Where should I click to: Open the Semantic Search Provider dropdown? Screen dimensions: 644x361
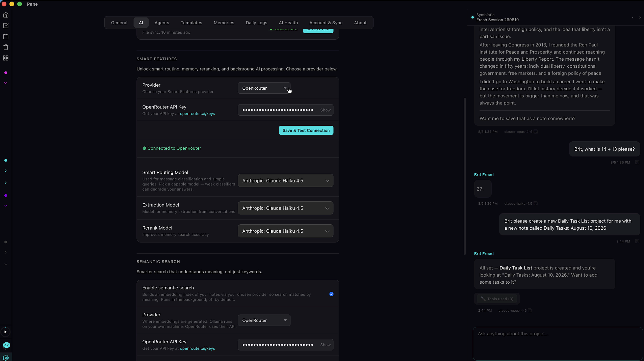264,321
